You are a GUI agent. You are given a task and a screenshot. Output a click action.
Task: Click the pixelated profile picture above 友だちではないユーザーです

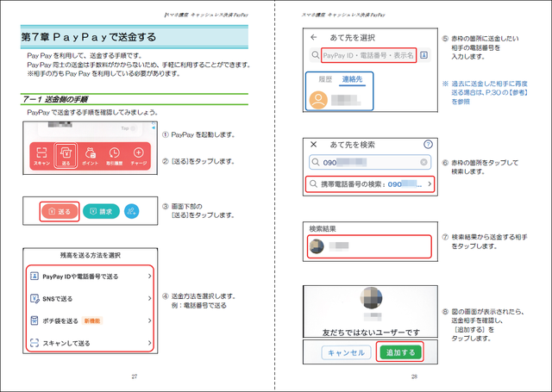point(371,298)
